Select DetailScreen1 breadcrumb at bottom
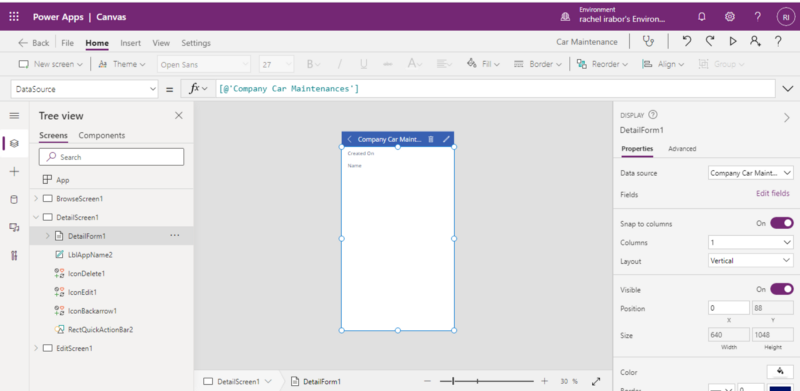 tap(237, 381)
